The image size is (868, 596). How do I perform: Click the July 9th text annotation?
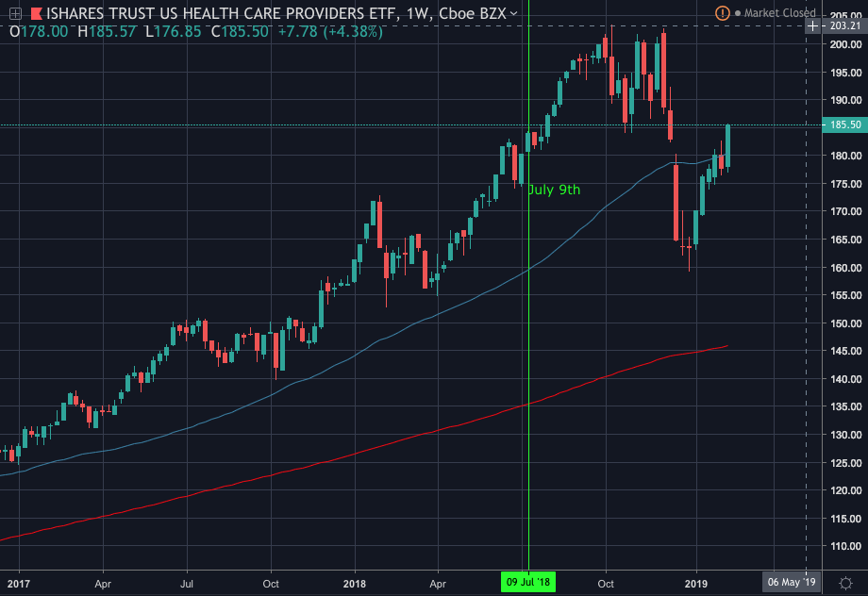coord(554,190)
